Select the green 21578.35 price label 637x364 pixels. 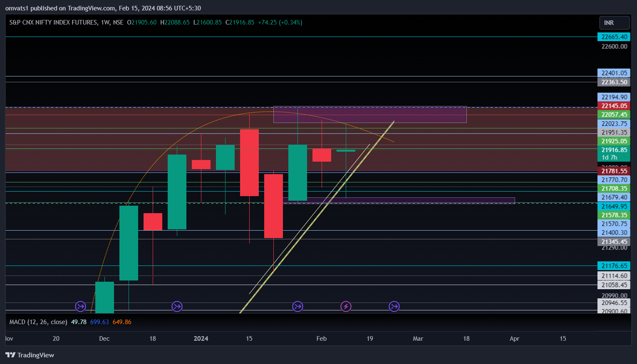point(614,215)
